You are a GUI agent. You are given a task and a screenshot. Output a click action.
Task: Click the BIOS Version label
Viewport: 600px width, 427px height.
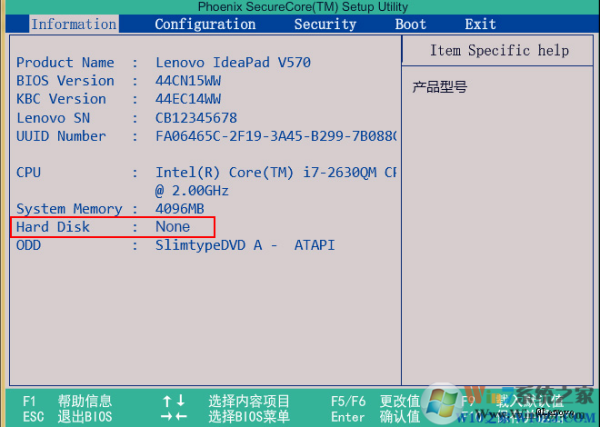pos(65,81)
